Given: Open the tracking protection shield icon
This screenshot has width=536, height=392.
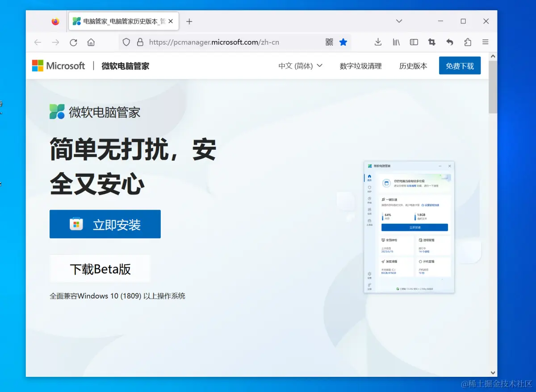Looking at the screenshot, I should point(126,42).
